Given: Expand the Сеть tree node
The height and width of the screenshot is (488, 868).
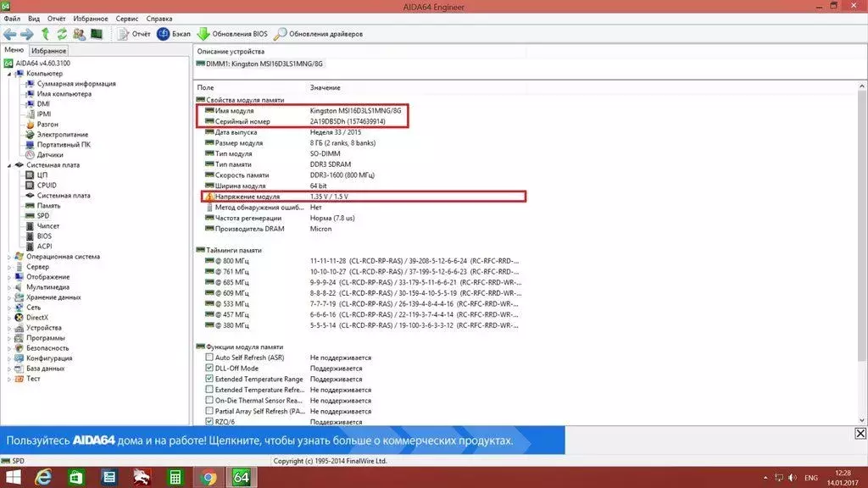Looking at the screenshot, I should (x=8, y=308).
